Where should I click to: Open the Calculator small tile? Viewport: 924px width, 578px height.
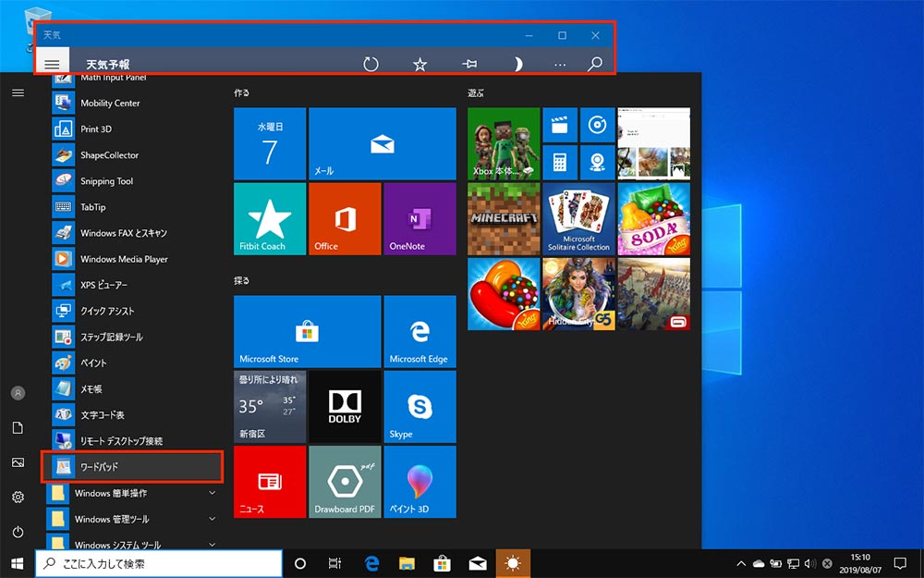(560, 162)
